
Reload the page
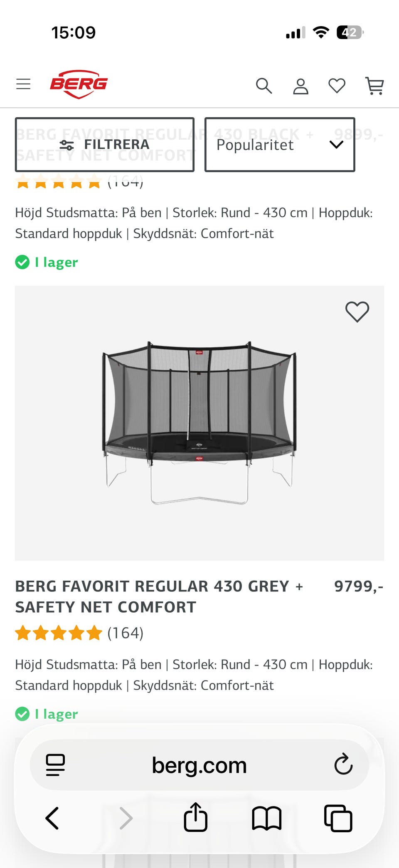tap(343, 764)
